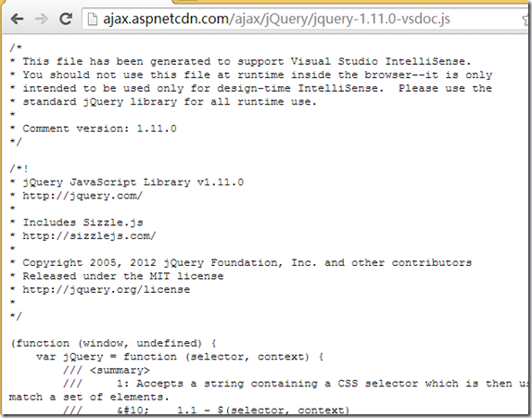Image resolution: width=532 pixels, height=418 pixels.
Task: Click the 'Released under the MIT license' line
Action: pos(123,276)
